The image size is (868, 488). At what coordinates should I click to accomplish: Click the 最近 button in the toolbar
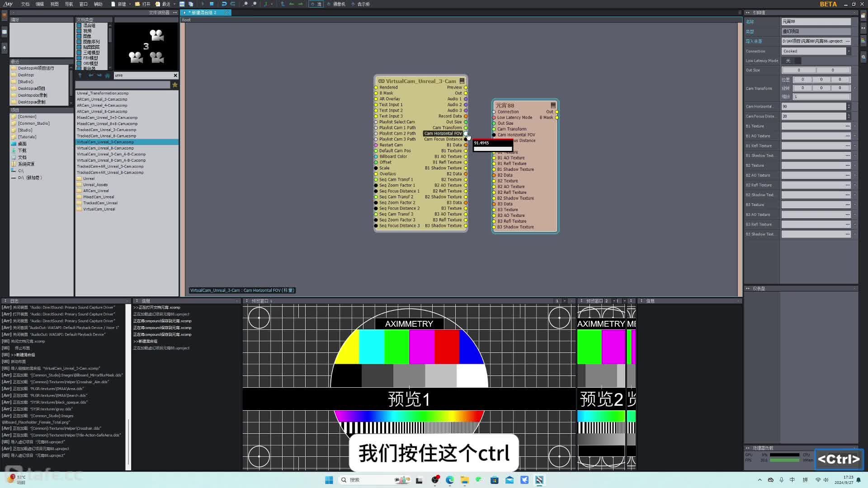pyautogui.click(x=163, y=4)
